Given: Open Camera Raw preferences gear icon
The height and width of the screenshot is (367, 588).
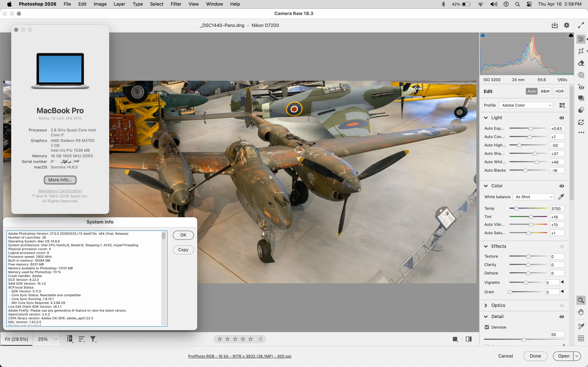Looking at the screenshot, I should tap(566, 25).
